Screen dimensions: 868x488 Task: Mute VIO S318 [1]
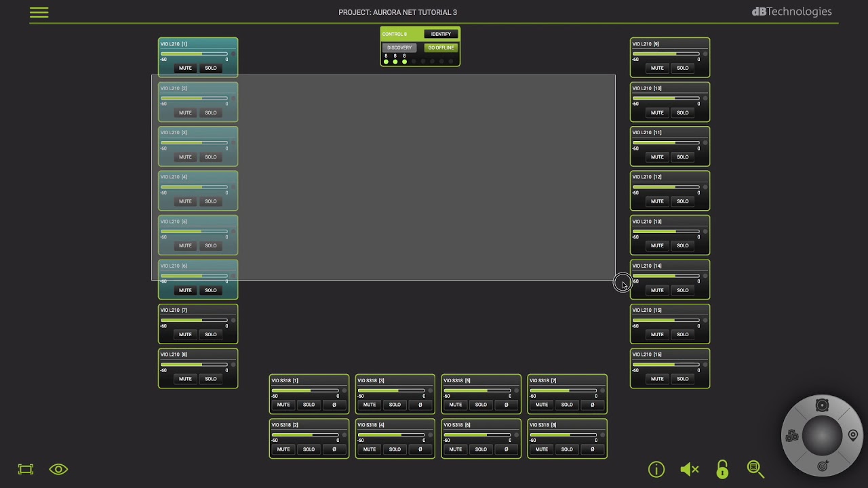(x=283, y=405)
